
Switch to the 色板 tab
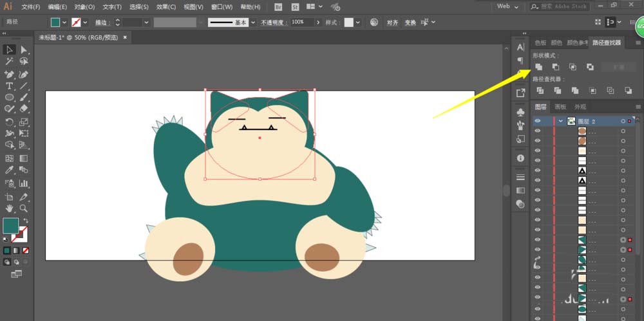540,42
